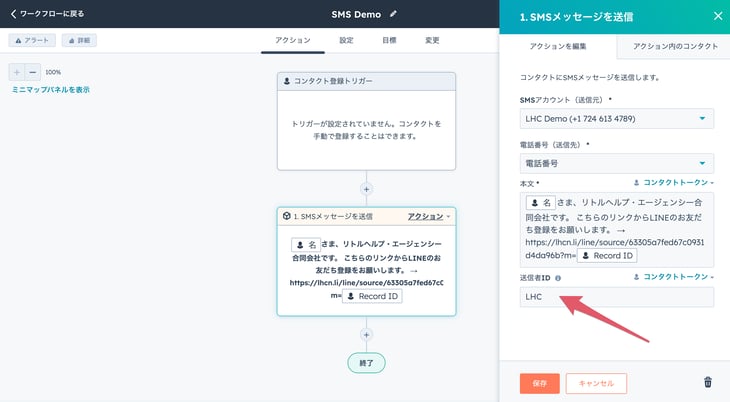Click the 1. SMSメッセージを送信 panel heading
The height and width of the screenshot is (402, 730).
click(x=576, y=17)
